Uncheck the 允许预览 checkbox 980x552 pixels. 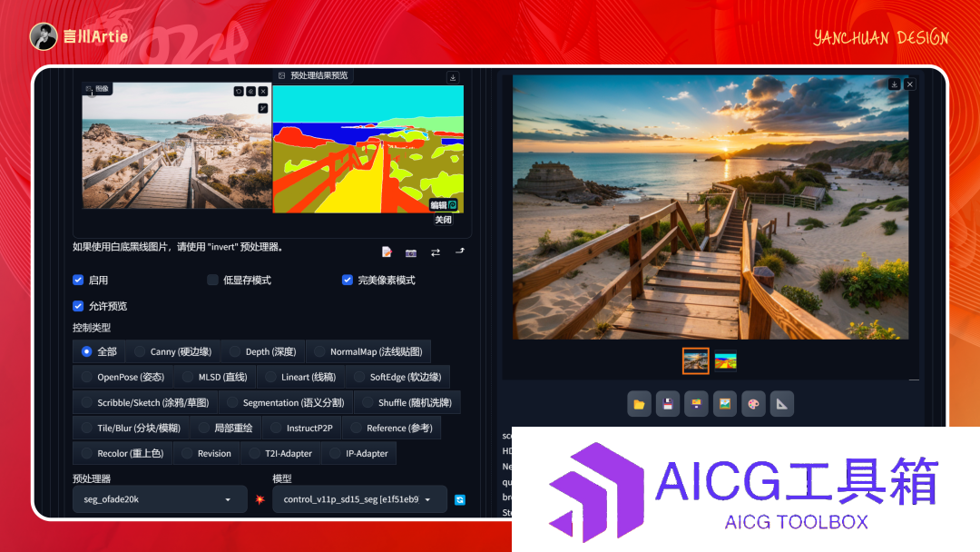(78, 306)
